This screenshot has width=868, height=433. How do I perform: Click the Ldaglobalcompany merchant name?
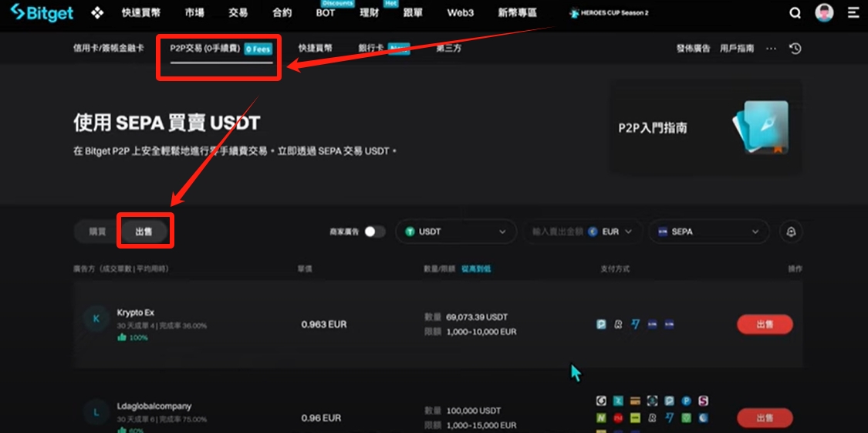pos(154,406)
